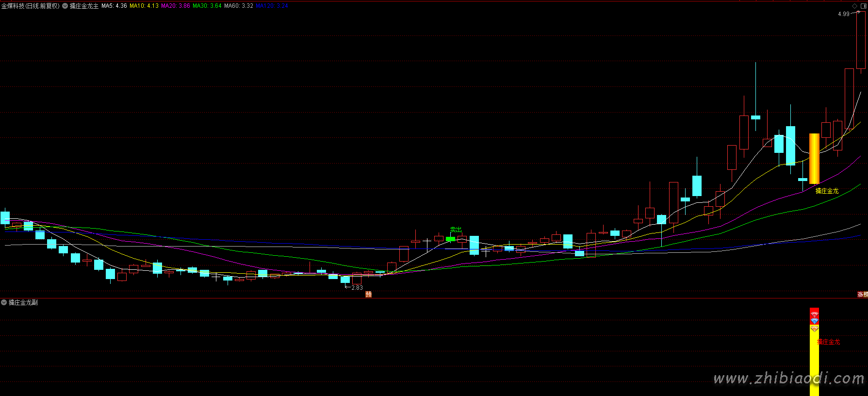The width and height of the screenshot is (868, 396).
Task: Toggle the side panel icon at top right
Action: [x=863, y=6]
